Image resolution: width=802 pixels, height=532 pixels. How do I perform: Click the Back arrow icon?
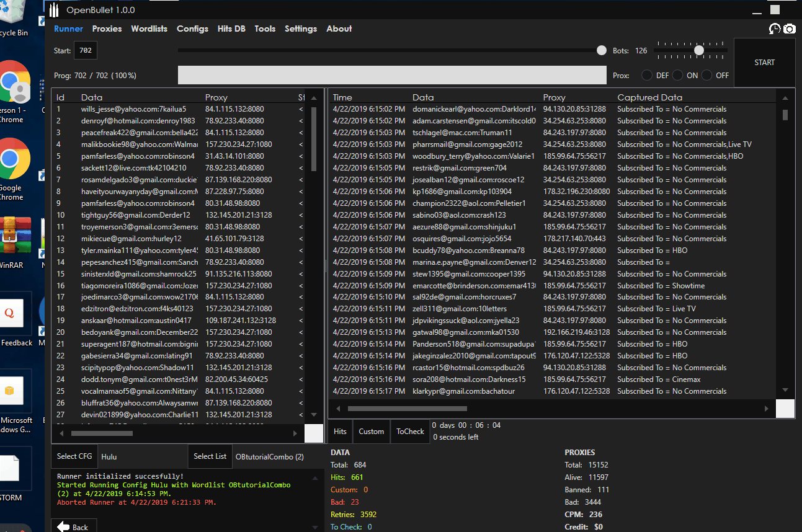pos(63,526)
